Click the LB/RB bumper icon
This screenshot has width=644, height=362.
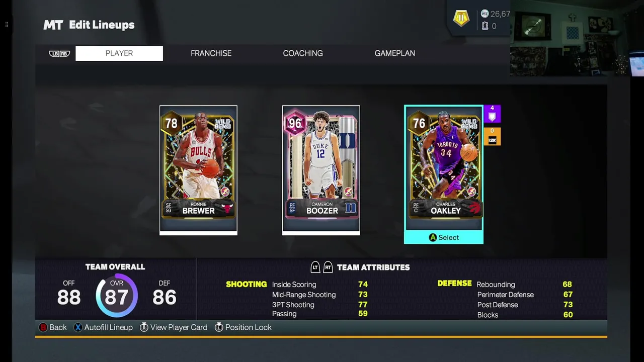tap(59, 54)
